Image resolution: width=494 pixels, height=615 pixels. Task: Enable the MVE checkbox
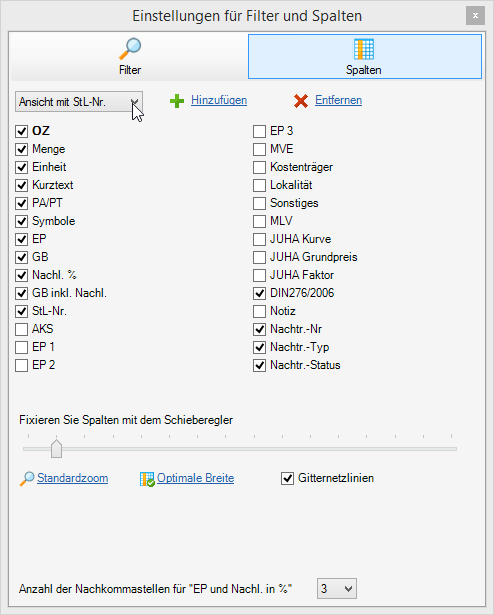[259, 149]
